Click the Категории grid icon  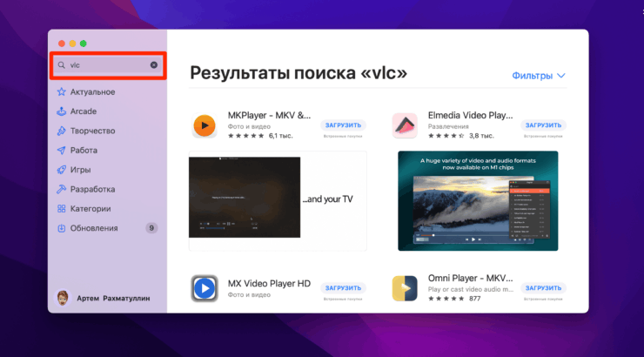(x=61, y=209)
